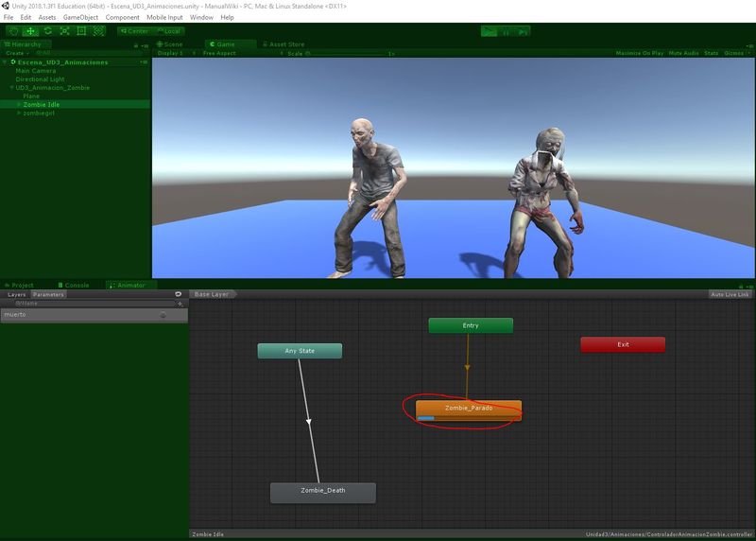Screen dimensions: 756x541
Task: Click the Hierarchy panel lock icon
Action: pyautogui.click(x=136, y=45)
